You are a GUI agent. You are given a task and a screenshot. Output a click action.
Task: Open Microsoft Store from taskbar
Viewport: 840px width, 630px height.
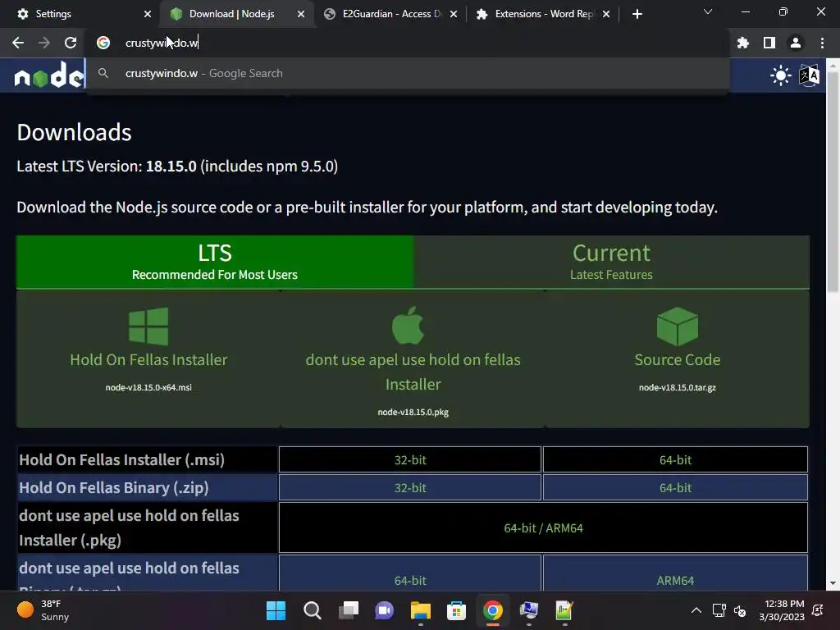[456, 610]
